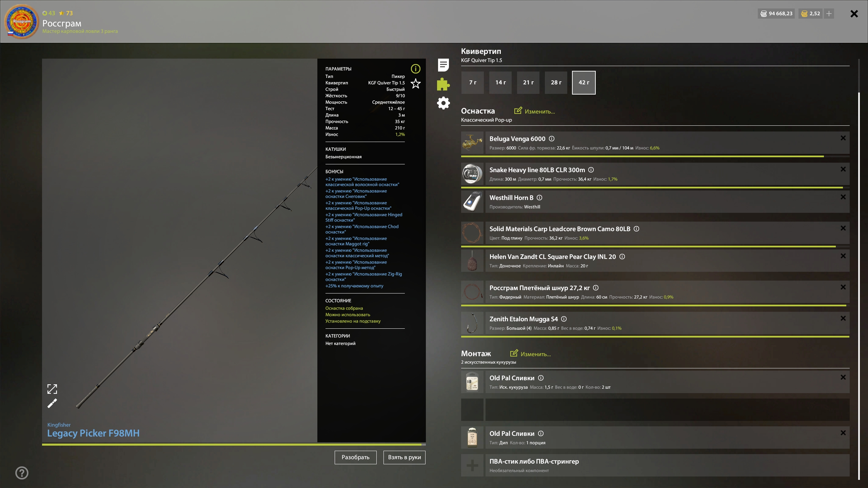The width and height of the screenshot is (868, 488).
Task: Add the optional ПВА-стик либо ПВА-стрингер component
Action: pos(472,465)
